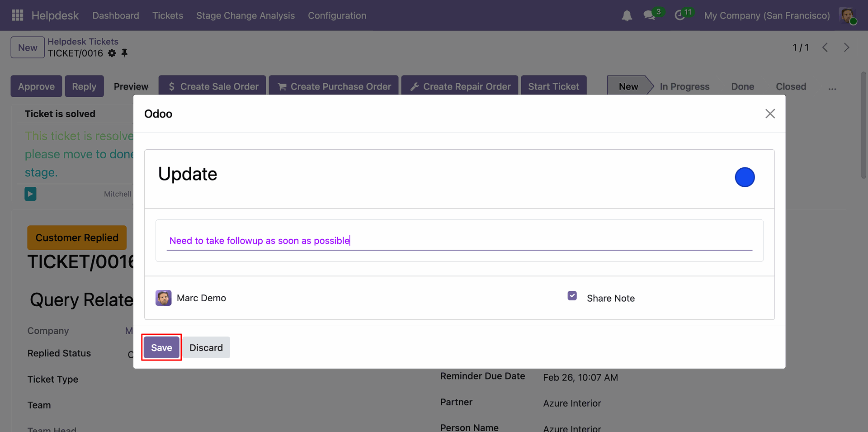
Task: Approve the ticket
Action: (x=36, y=86)
